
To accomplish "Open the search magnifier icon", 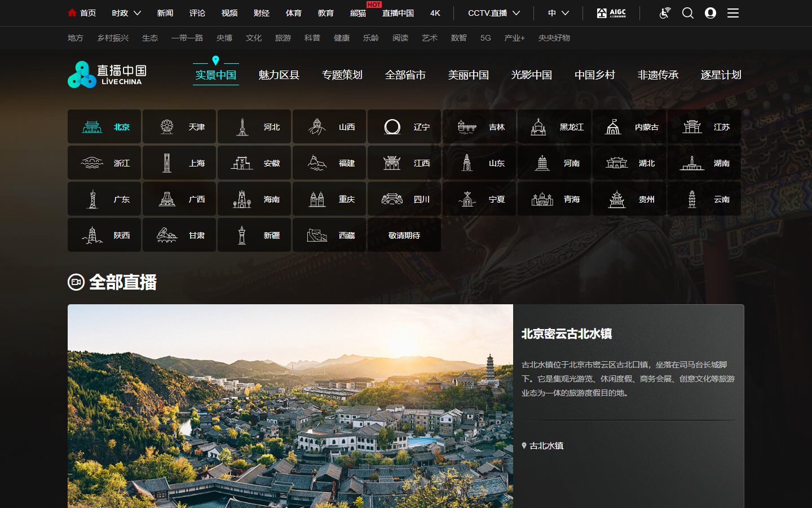I will click(688, 13).
